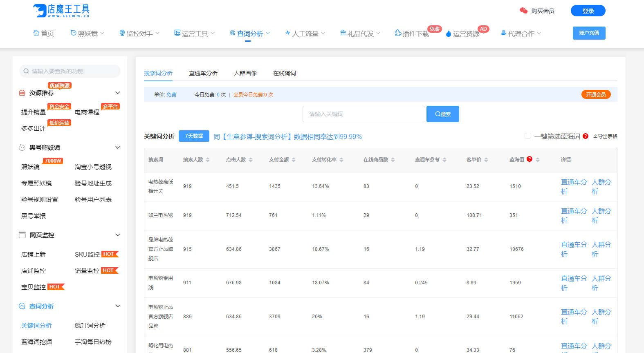Click the 查词分析 nav icon
This screenshot has height=353, width=644.
tap(233, 33)
